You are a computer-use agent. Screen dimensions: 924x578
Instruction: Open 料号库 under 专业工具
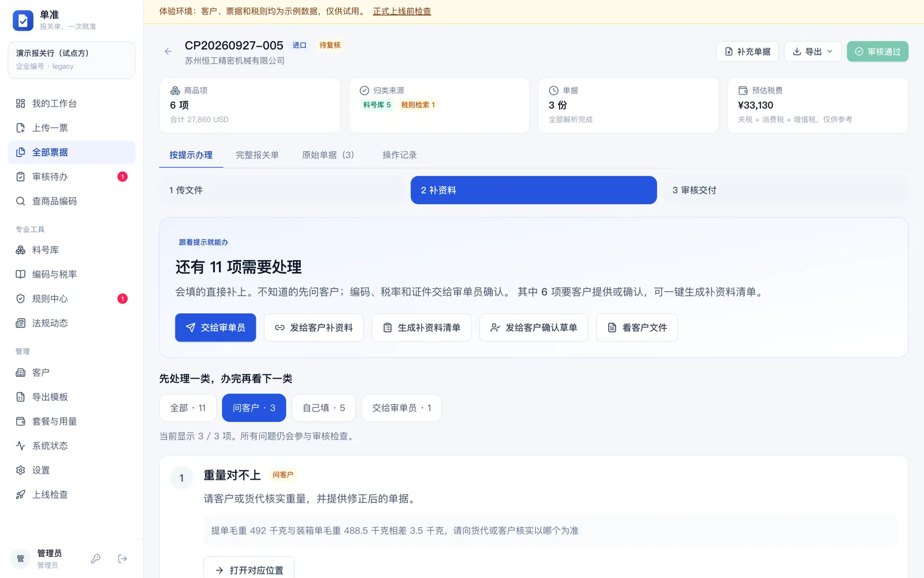pos(72,250)
